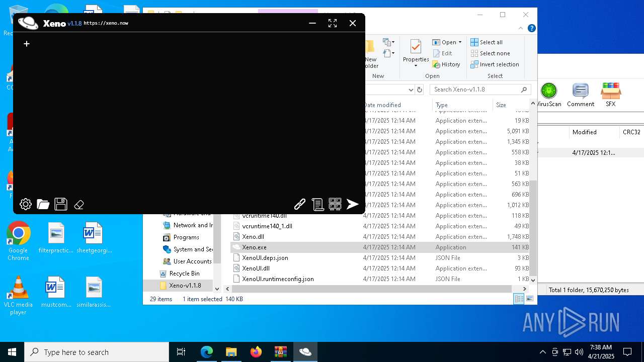Select mustcom Word document on desktop

click(56, 293)
